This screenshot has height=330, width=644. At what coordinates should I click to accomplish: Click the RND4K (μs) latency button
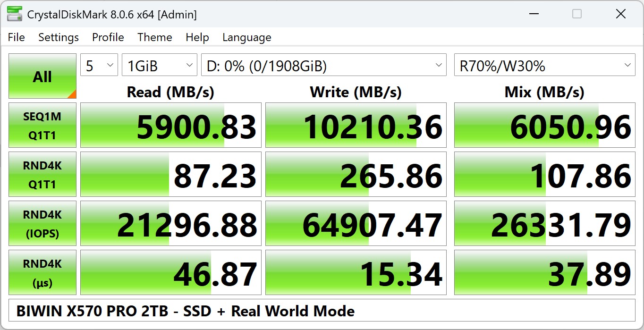pos(42,273)
